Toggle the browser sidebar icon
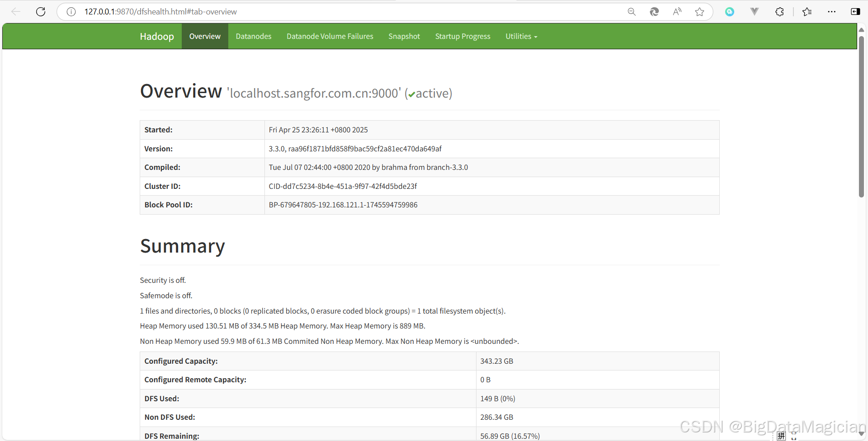Viewport: 868px width, 441px height. coord(855,12)
